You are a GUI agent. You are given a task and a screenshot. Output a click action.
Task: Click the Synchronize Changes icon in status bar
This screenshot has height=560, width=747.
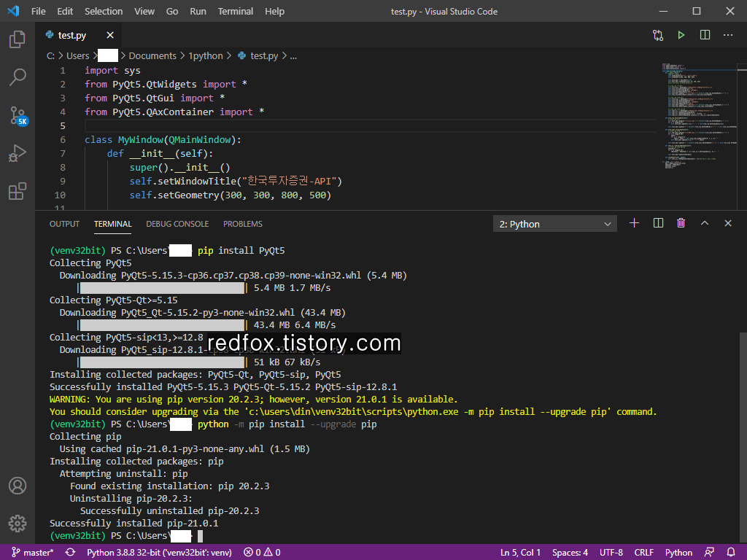(x=71, y=553)
